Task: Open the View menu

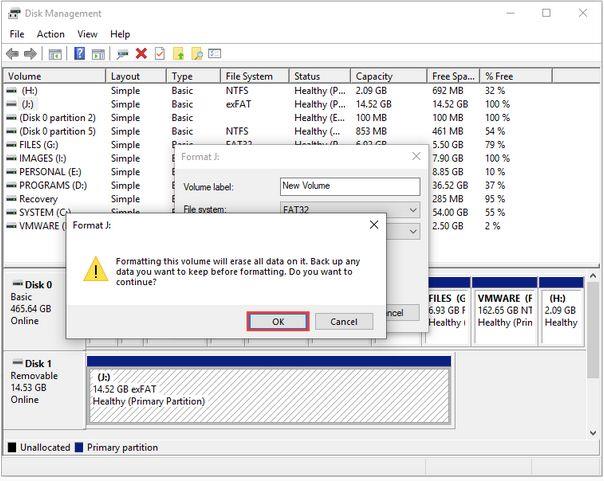Action: point(87,34)
